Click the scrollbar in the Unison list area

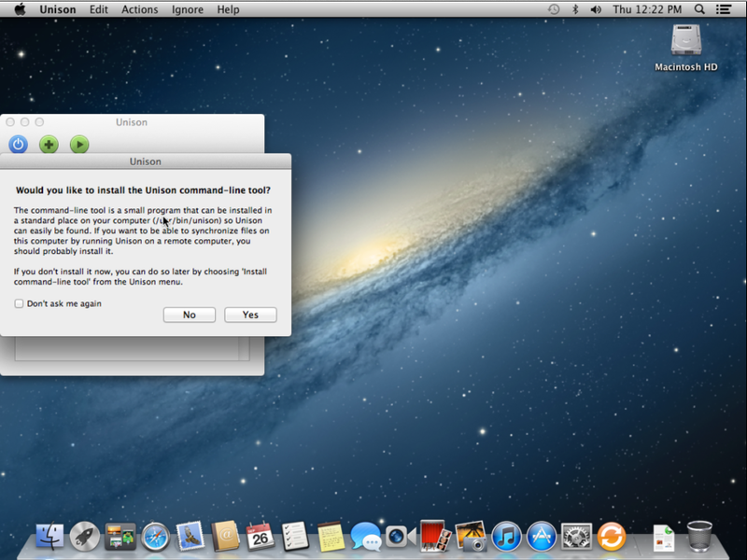(244, 347)
